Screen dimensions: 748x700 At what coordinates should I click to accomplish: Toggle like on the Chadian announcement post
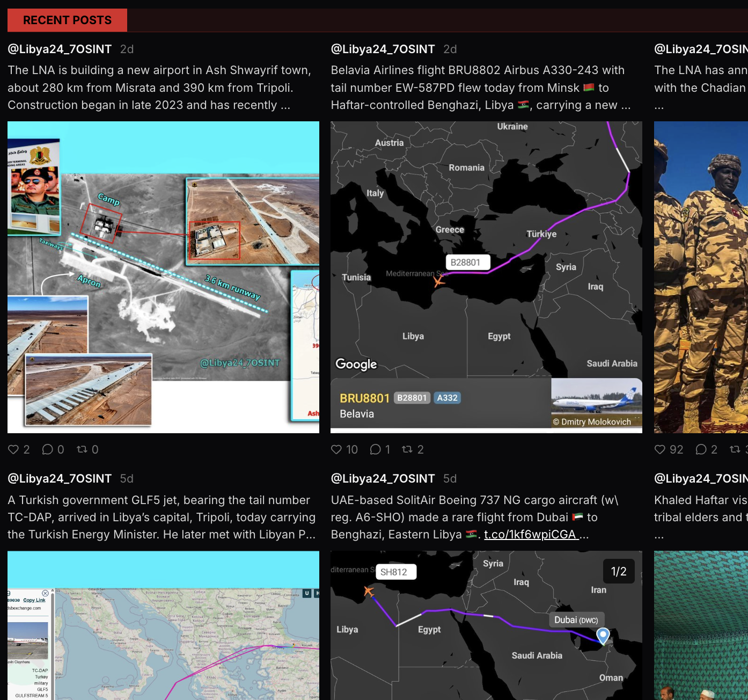(660, 449)
